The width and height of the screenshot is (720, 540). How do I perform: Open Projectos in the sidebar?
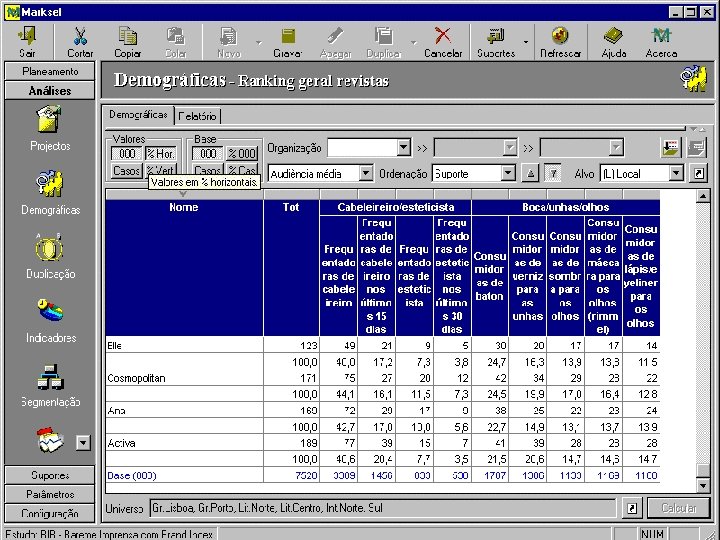tap(50, 128)
